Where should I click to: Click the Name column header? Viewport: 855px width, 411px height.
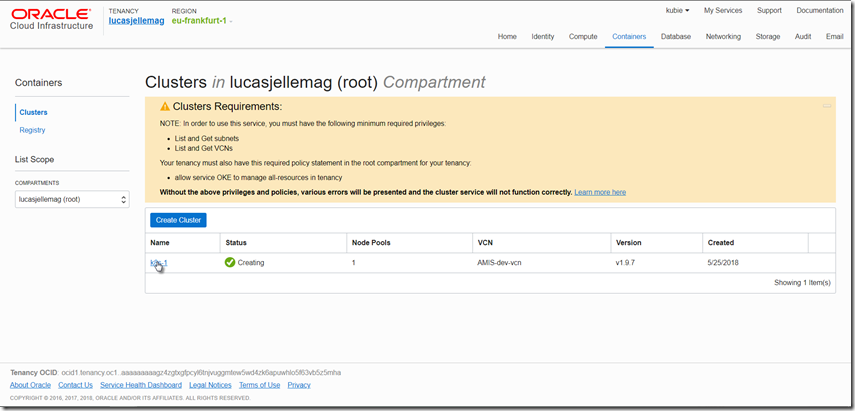point(160,242)
